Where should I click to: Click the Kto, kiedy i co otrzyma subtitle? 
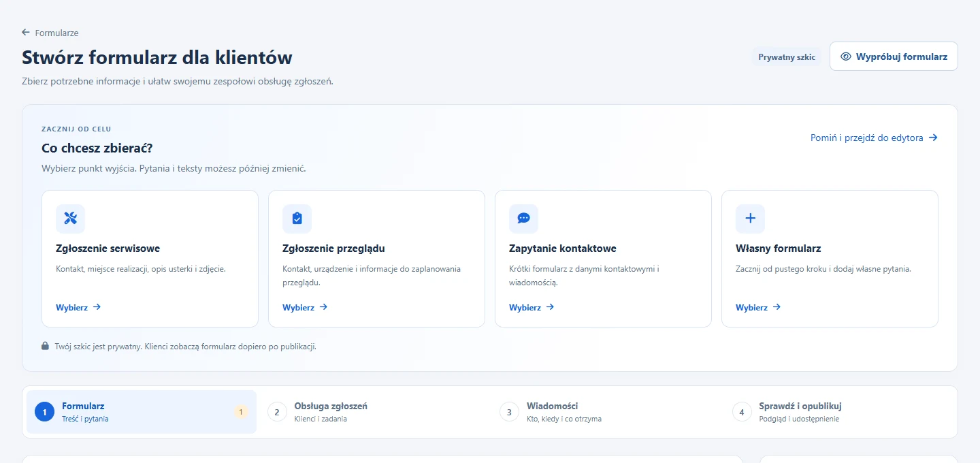(x=564, y=419)
